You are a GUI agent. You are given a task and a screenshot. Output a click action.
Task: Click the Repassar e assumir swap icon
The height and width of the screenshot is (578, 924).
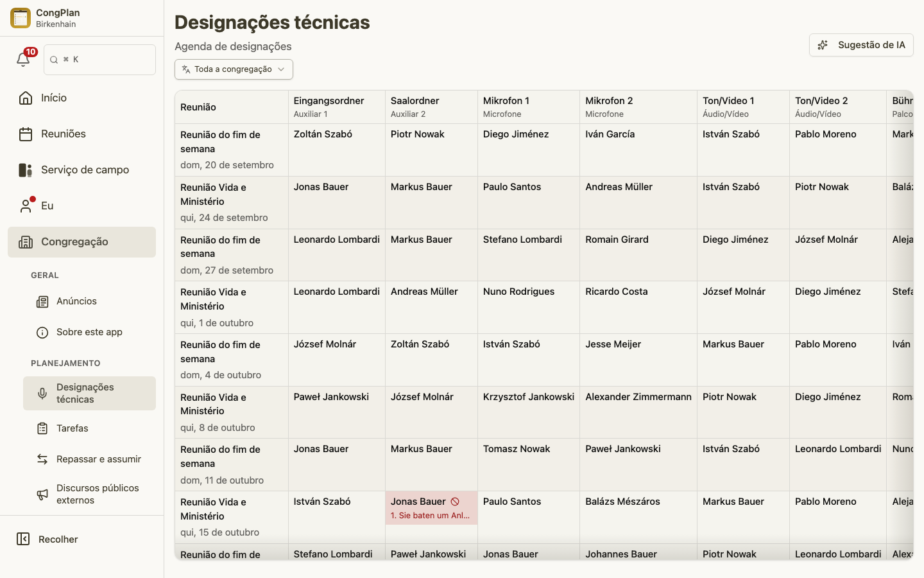[x=42, y=459]
